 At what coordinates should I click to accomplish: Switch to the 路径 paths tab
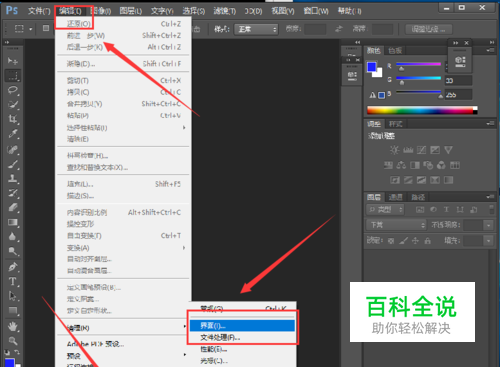(x=418, y=197)
